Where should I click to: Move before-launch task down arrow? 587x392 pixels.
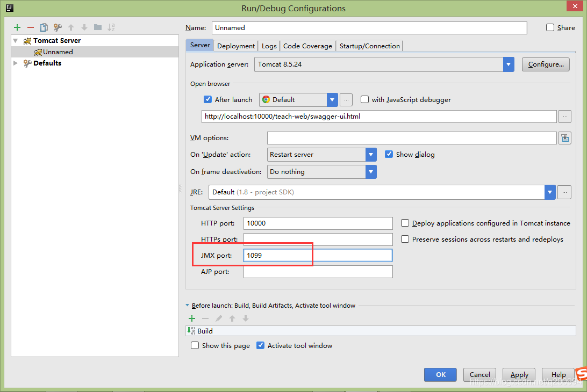[x=246, y=318]
